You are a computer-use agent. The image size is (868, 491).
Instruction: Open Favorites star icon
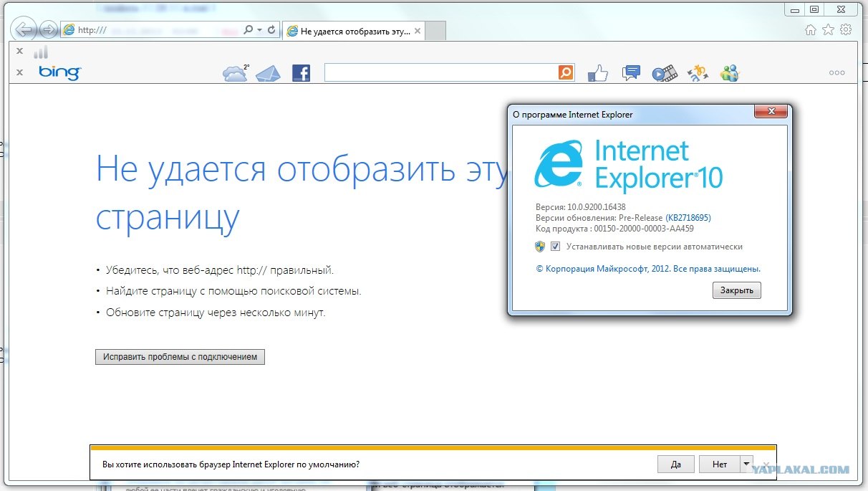pyautogui.click(x=828, y=30)
